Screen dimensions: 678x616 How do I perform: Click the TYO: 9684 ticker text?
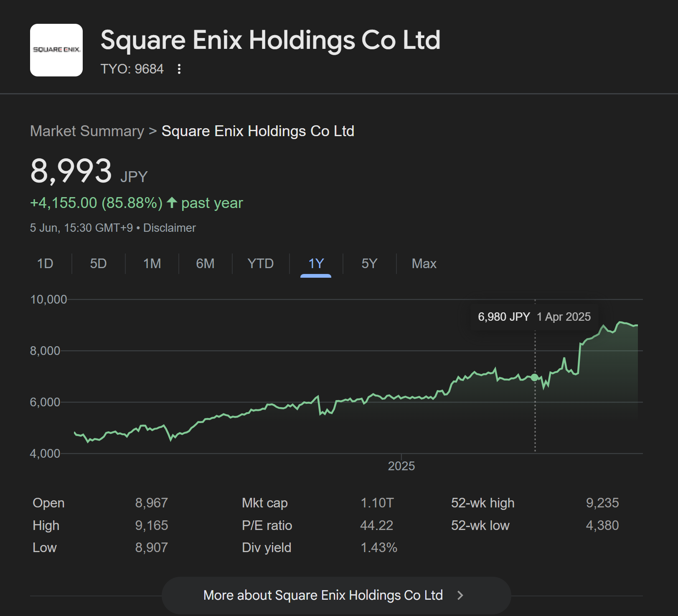pyautogui.click(x=132, y=69)
